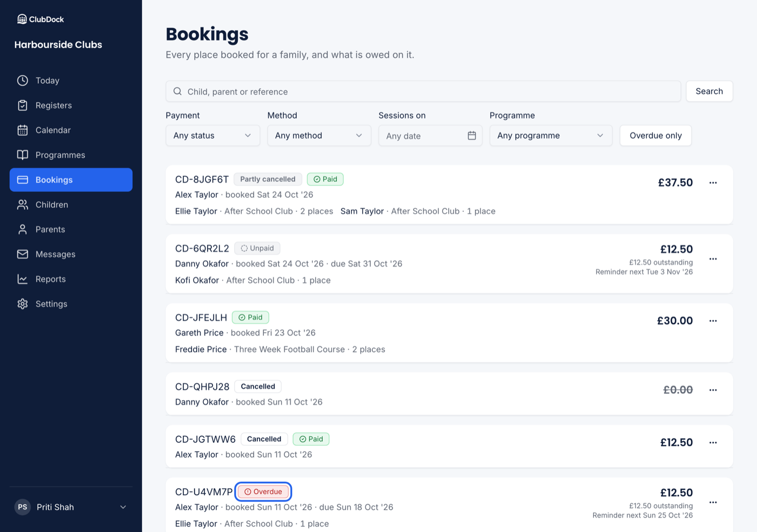757x532 pixels.
Task: Click Kofi Okafor's name in the CD-6QR2L2 booking
Action: pos(197,281)
